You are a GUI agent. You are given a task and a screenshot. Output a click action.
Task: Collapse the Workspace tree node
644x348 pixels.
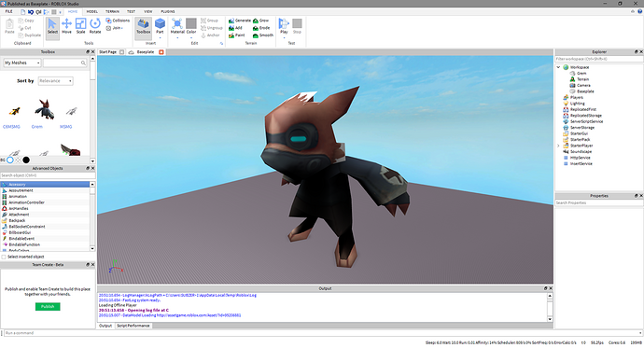558,67
